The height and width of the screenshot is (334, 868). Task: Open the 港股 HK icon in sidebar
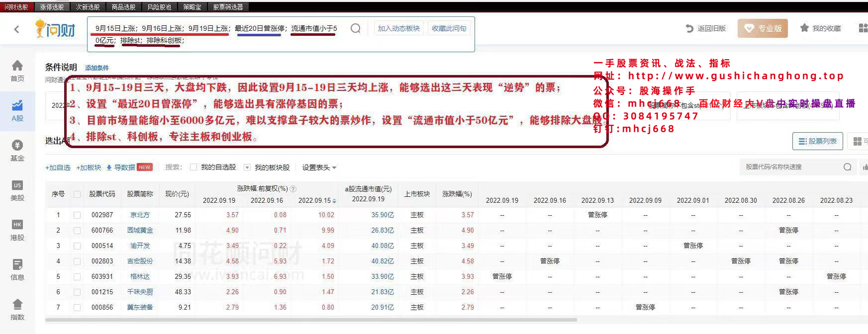(x=17, y=225)
